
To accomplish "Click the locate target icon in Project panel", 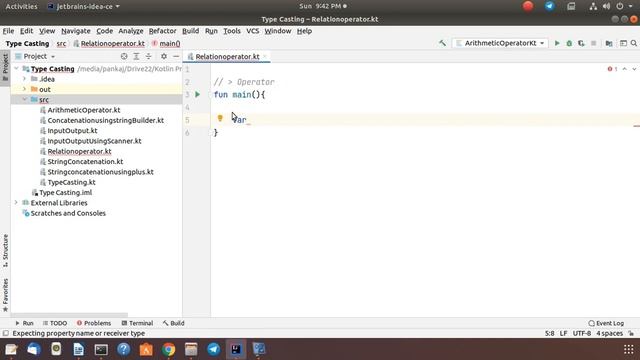I will click(124, 56).
